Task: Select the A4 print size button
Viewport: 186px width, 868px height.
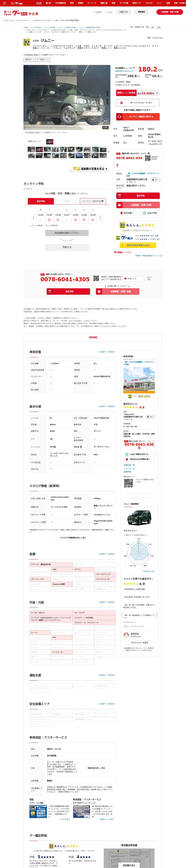Action: point(153,27)
